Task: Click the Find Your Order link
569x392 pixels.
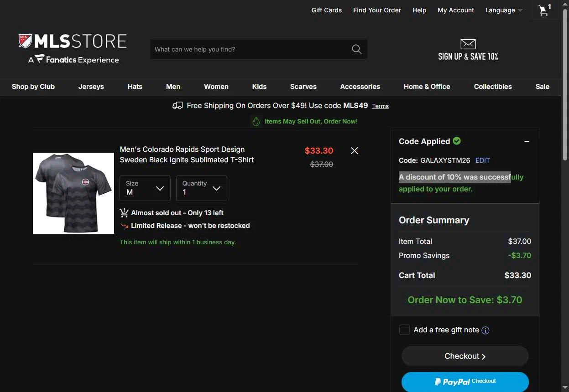Action: coord(377,10)
